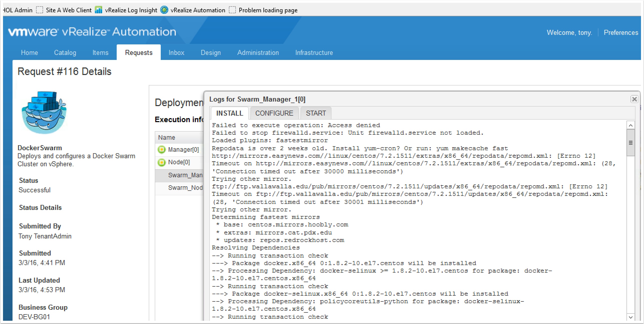Click the status icon beside Node[0]
This screenshot has height=324, width=644.
pos(162,163)
